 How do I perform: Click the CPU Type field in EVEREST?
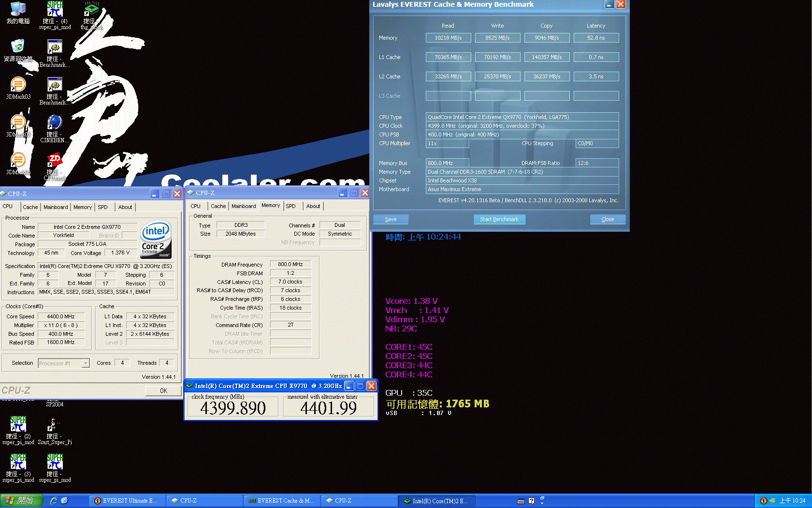pos(522,117)
